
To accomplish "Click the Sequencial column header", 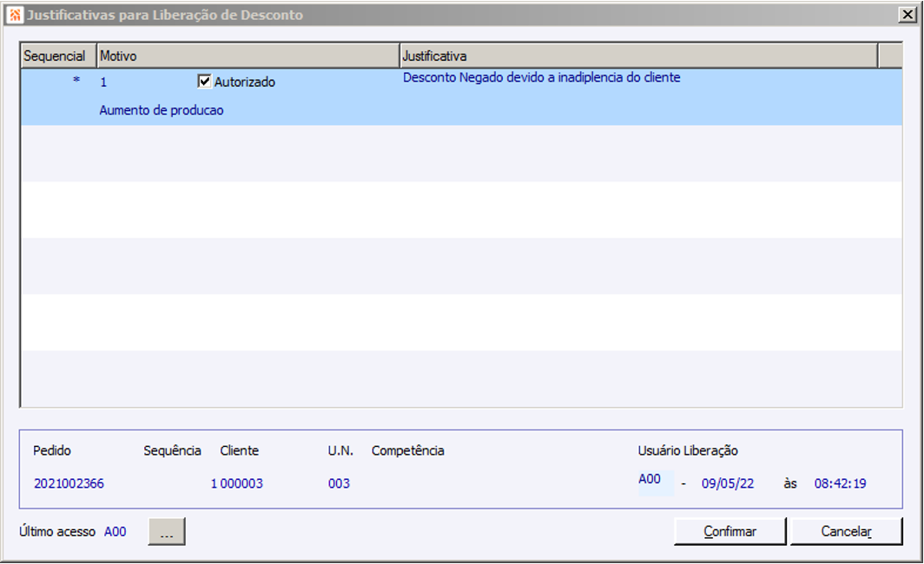I will click(x=58, y=56).
